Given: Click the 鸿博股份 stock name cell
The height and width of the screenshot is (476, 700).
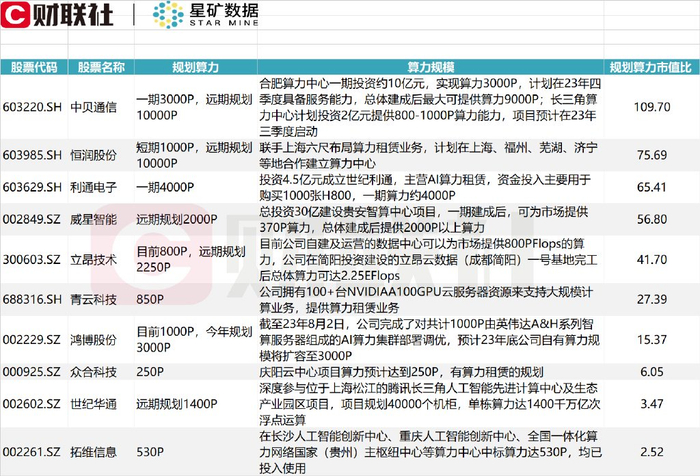Looking at the screenshot, I should click(x=93, y=340).
